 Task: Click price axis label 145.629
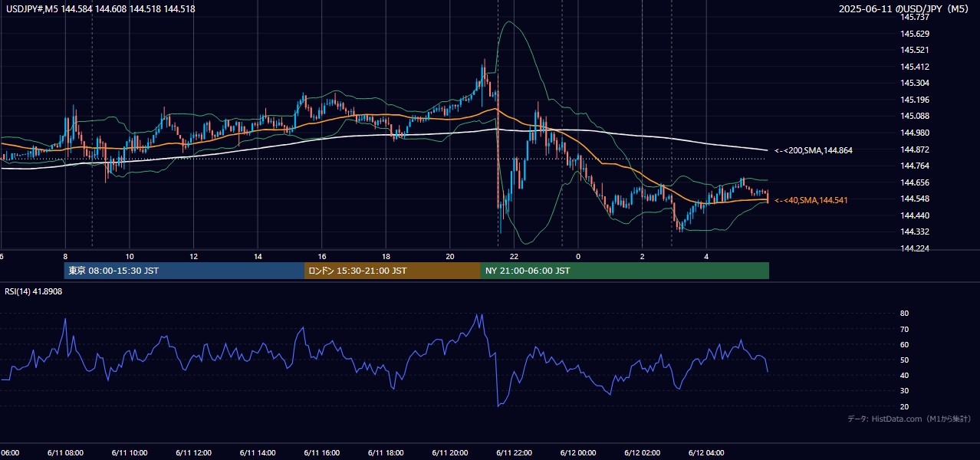[915, 34]
